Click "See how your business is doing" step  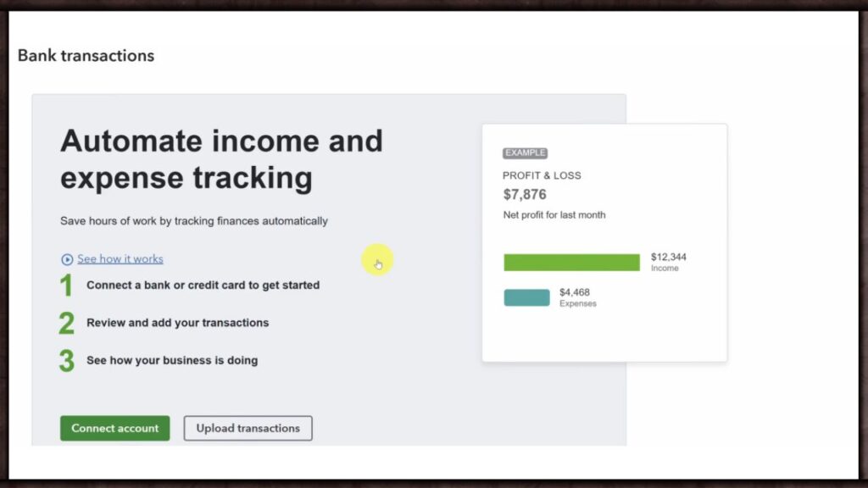[171, 360]
